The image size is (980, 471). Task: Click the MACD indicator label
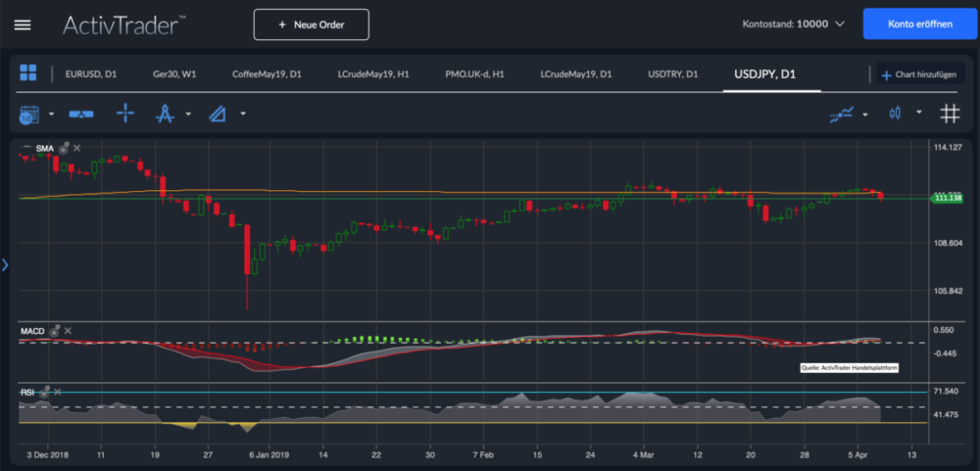pyautogui.click(x=32, y=331)
